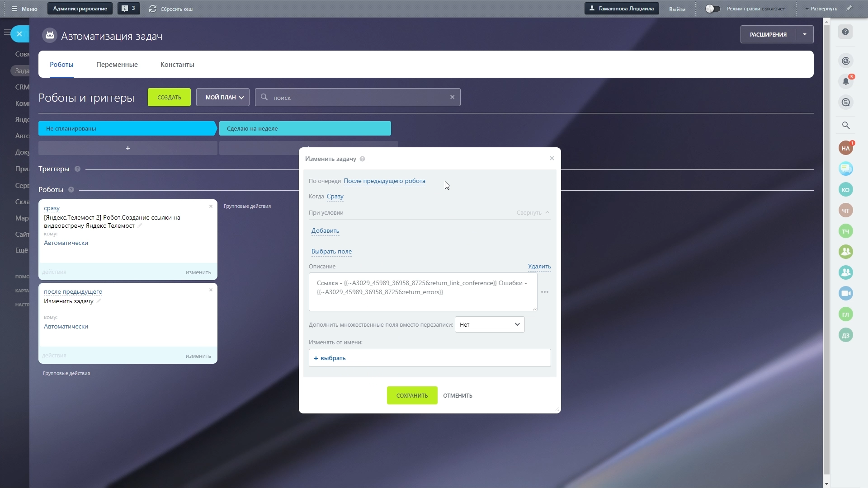The width and height of the screenshot is (868, 488).
Task: Click the Удалить link above description
Action: (x=539, y=267)
